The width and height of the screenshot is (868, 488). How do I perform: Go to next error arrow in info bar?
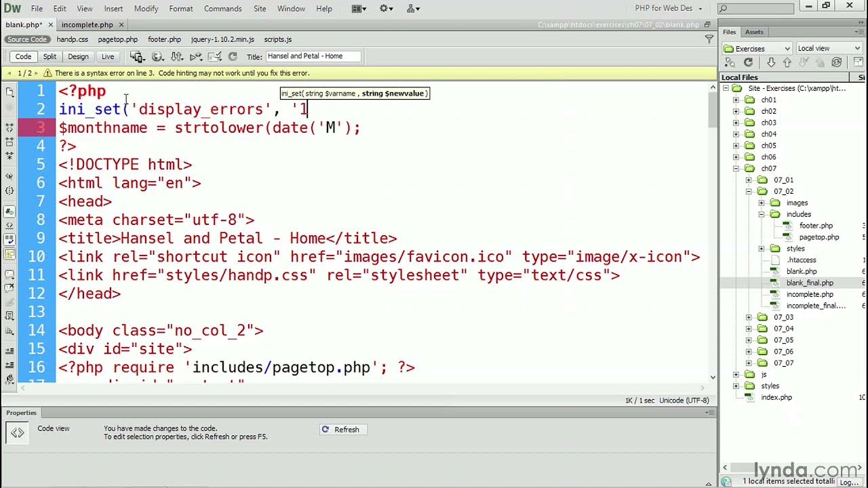click(x=36, y=73)
